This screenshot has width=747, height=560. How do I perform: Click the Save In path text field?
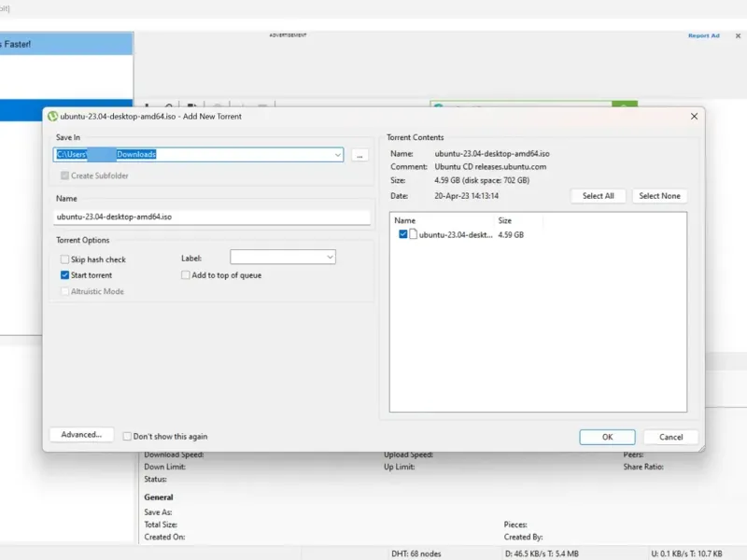click(x=198, y=154)
